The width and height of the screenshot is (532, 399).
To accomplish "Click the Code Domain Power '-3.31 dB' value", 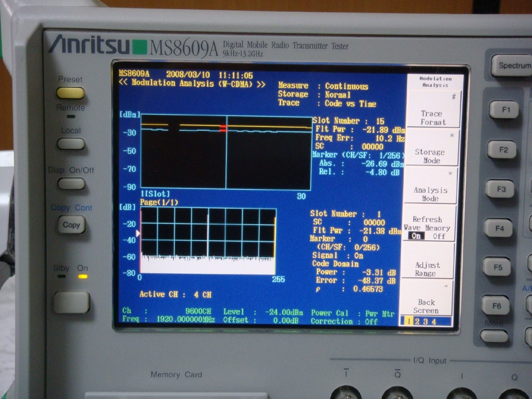I will click(x=378, y=273).
